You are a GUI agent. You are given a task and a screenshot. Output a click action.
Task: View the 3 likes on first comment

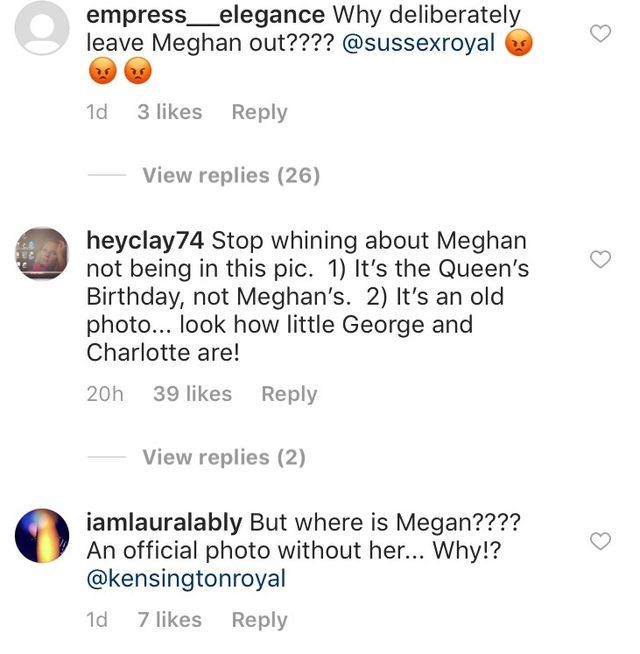(x=170, y=113)
